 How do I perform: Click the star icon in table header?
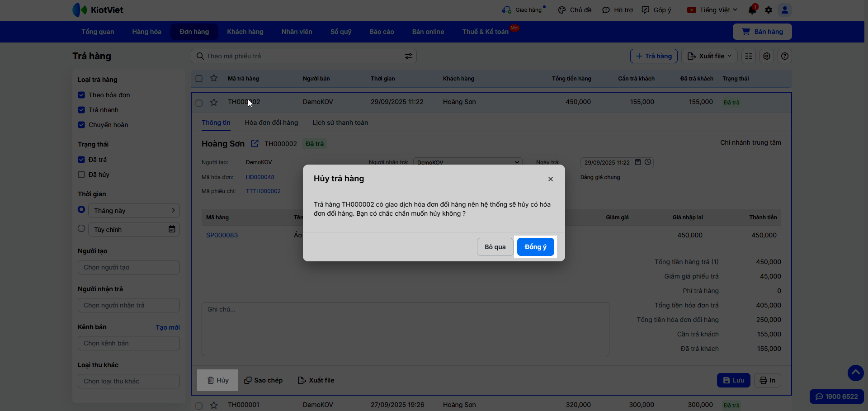coord(214,78)
